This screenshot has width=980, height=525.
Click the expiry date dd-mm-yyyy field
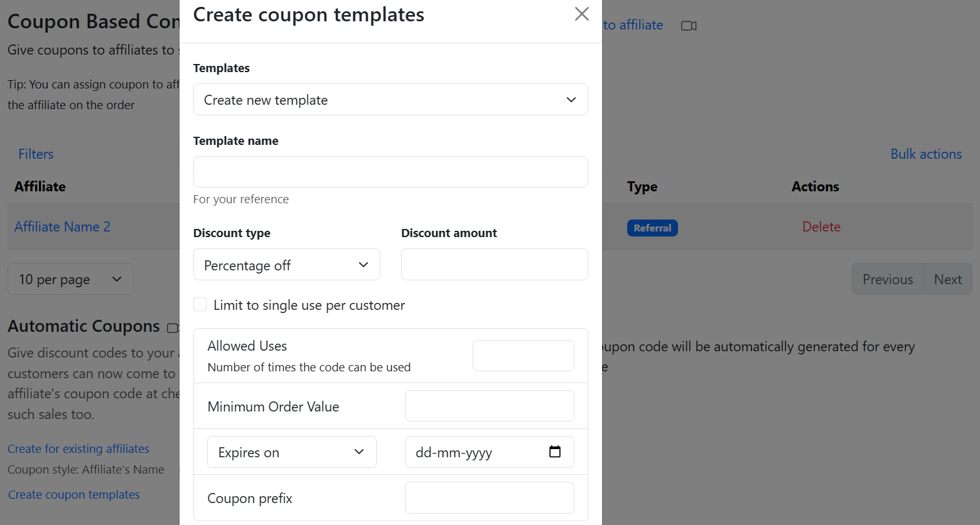(x=477, y=452)
